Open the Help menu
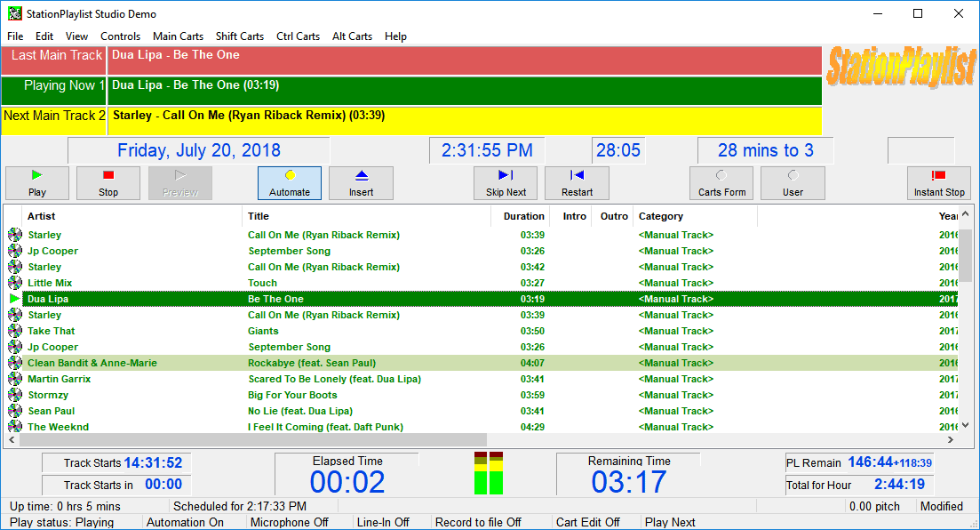Screen dimensions: 980x530 click(x=395, y=36)
